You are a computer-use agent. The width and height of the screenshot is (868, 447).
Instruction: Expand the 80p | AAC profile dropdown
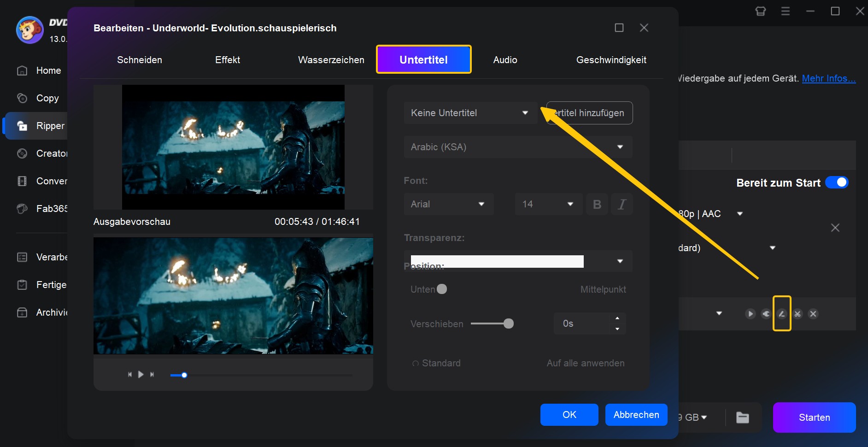click(740, 214)
